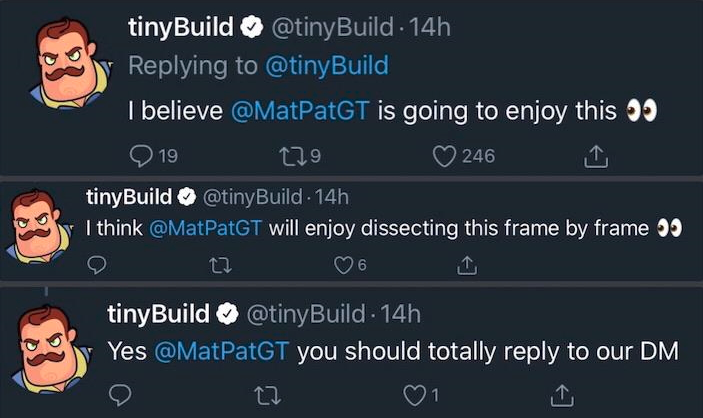Open @MatPatGT mention in second tweet
Image resolution: width=703 pixels, height=418 pixels.
pos(205,228)
